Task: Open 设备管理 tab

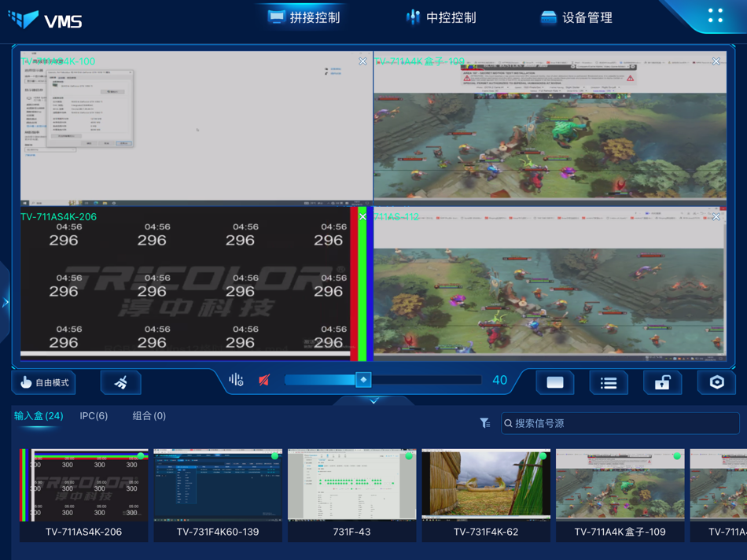Action: click(x=576, y=17)
